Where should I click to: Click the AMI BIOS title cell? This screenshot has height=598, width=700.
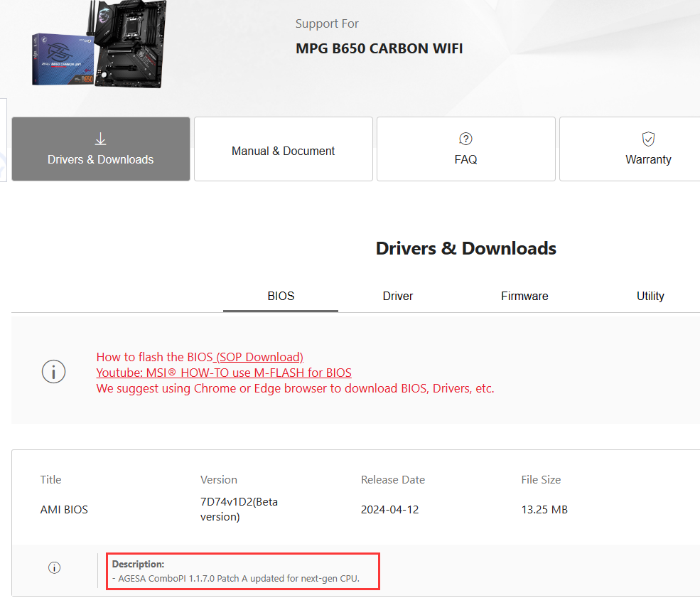point(64,510)
